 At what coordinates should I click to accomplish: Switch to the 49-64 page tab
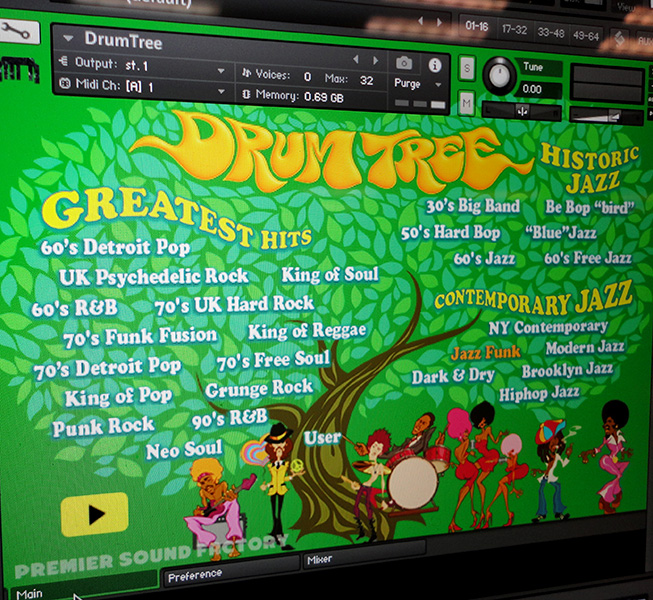tap(586, 36)
